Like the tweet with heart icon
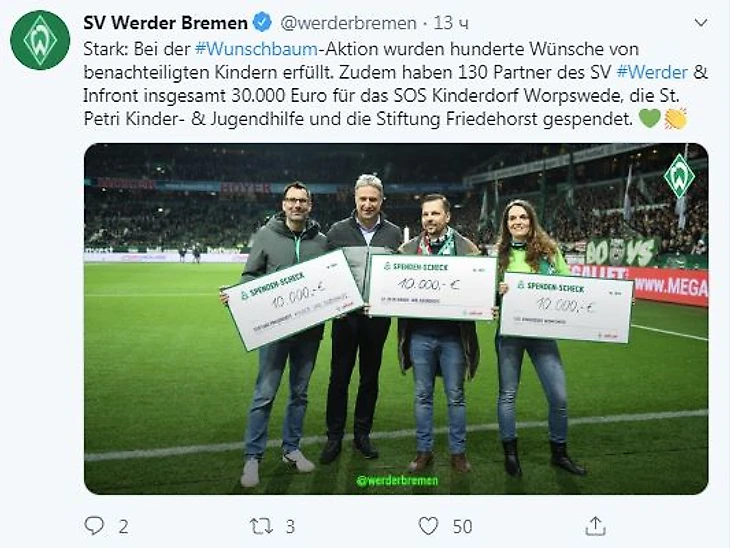Image resolution: width=730 pixels, height=548 pixels. 428,526
